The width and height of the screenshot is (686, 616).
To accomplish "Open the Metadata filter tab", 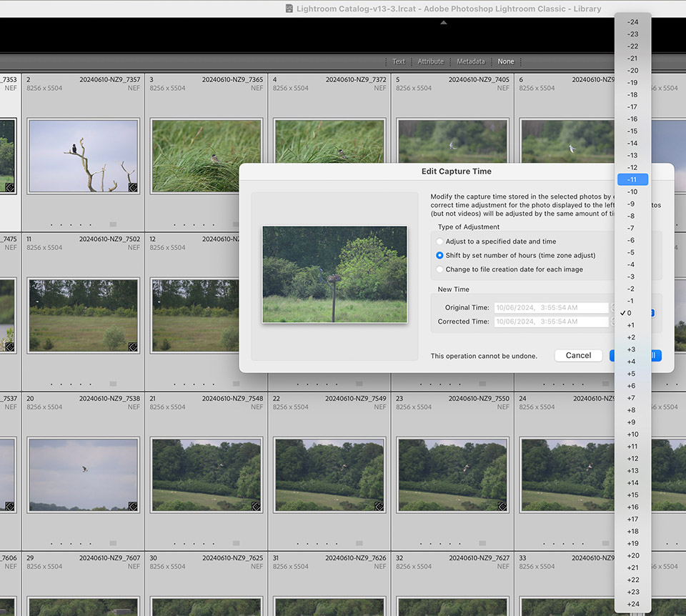I will click(471, 61).
